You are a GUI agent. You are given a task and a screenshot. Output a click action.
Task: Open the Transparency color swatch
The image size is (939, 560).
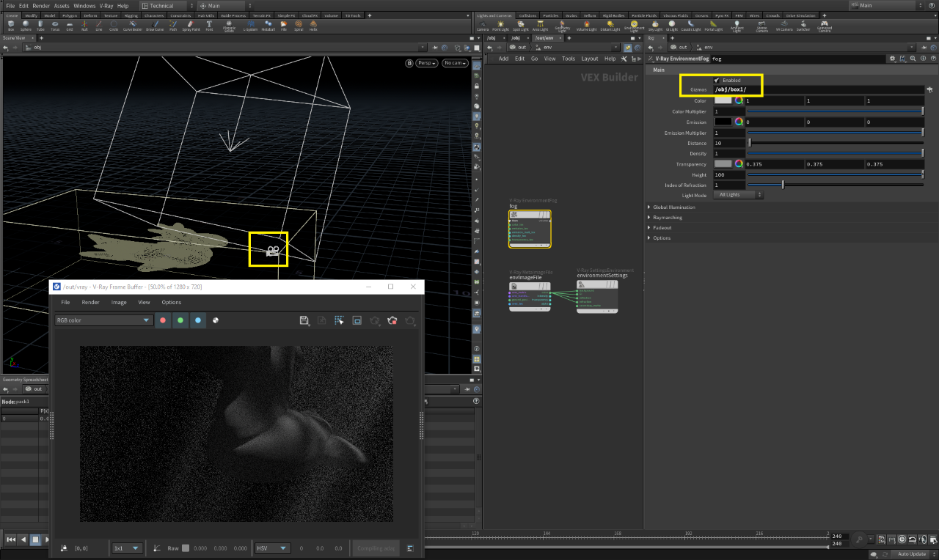click(x=723, y=164)
